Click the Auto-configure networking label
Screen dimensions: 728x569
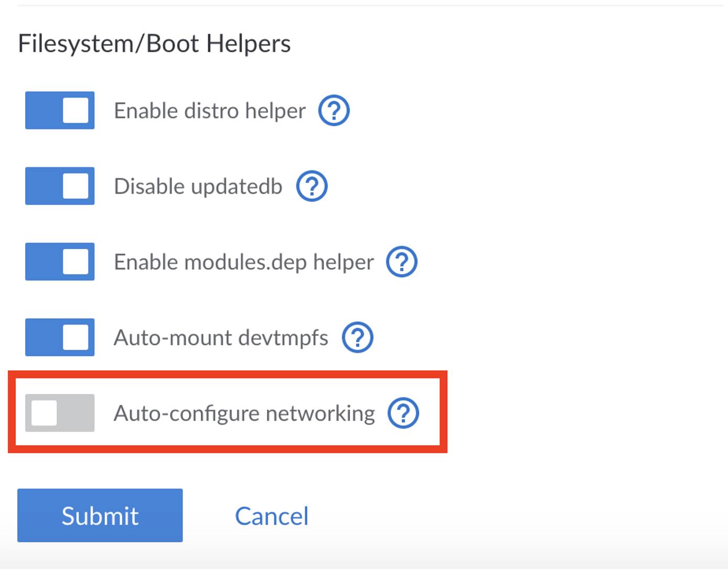point(244,413)
